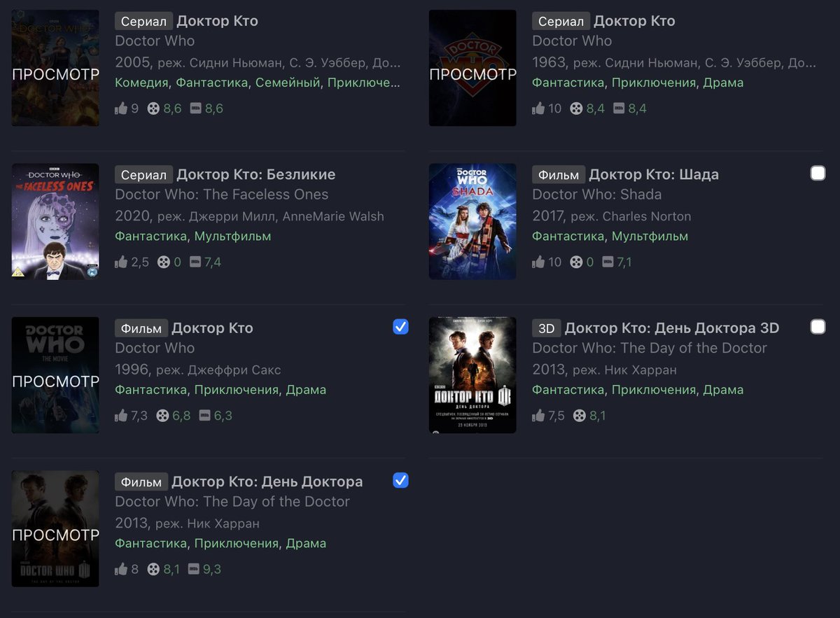Open The Faceless Ones poster thumbnail
This screenshot has width=840, height=618.
[55, 222]
